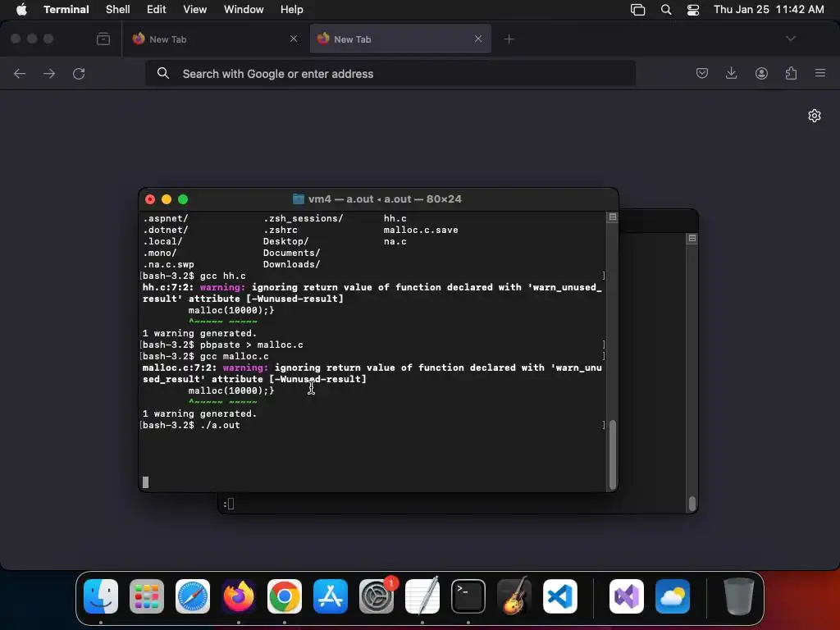The image size is (840, 630).
Task: Open Trash from the Dock
Action: coord(739,596)
